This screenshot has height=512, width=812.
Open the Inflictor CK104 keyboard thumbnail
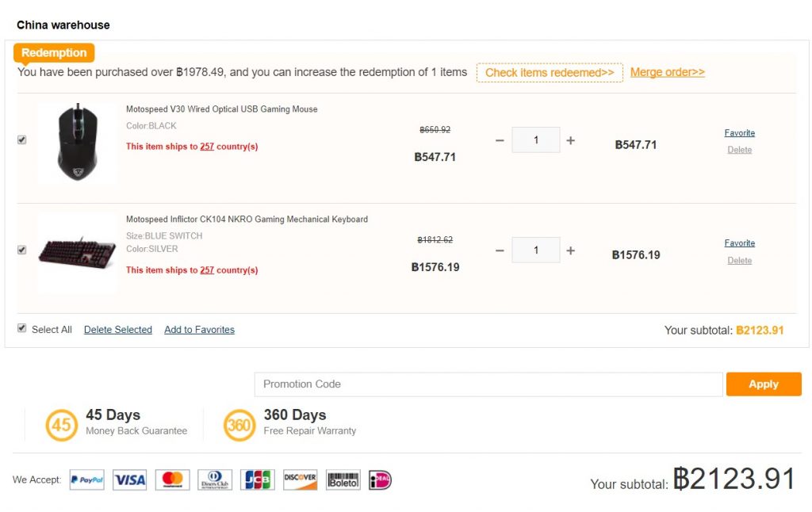(77, 250)
